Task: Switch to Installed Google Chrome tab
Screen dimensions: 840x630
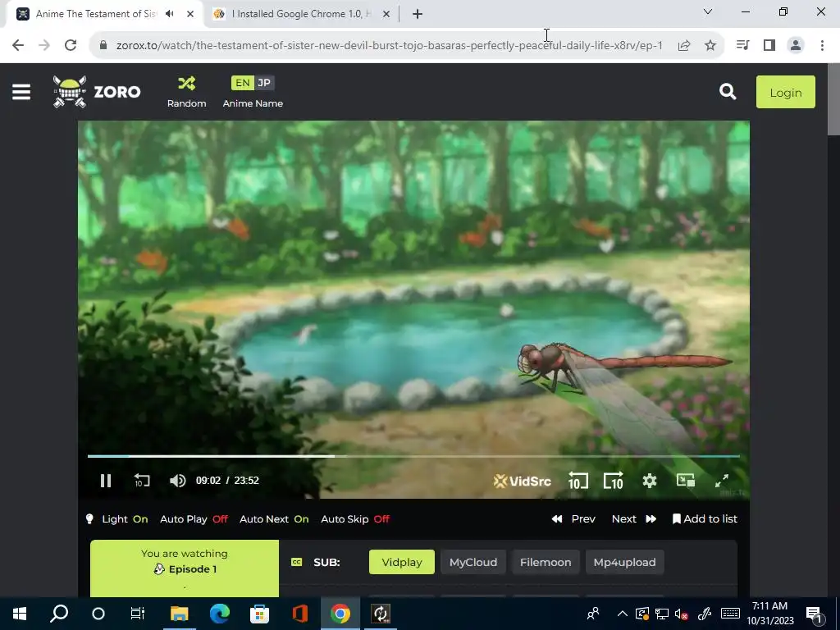Action: (x=300, y=14)
